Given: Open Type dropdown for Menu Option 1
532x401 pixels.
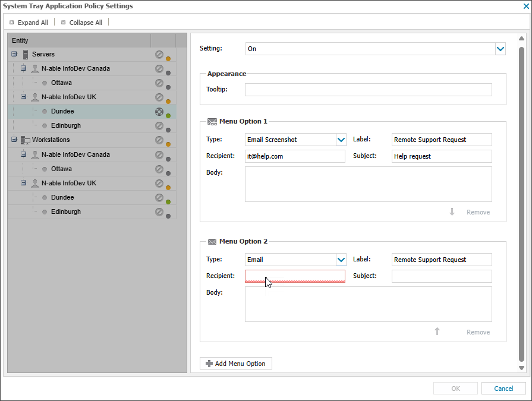Looking at the screenshot, I should click(341, 140).
